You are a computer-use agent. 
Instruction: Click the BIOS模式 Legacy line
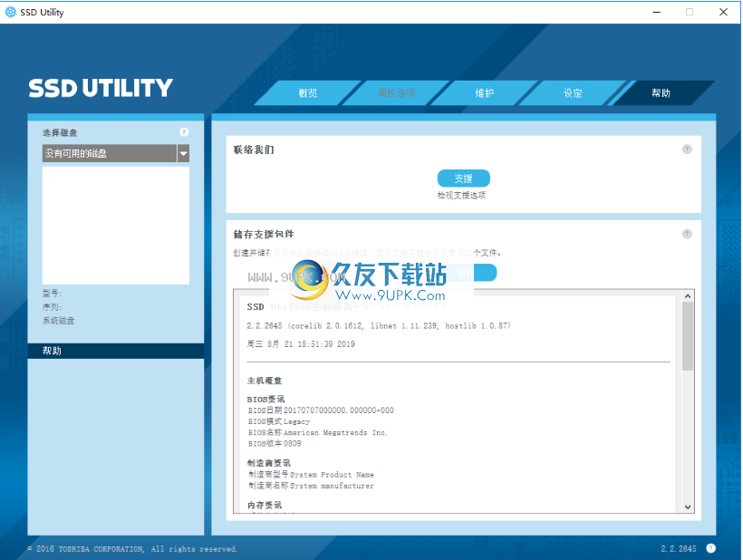pos(279,421)
